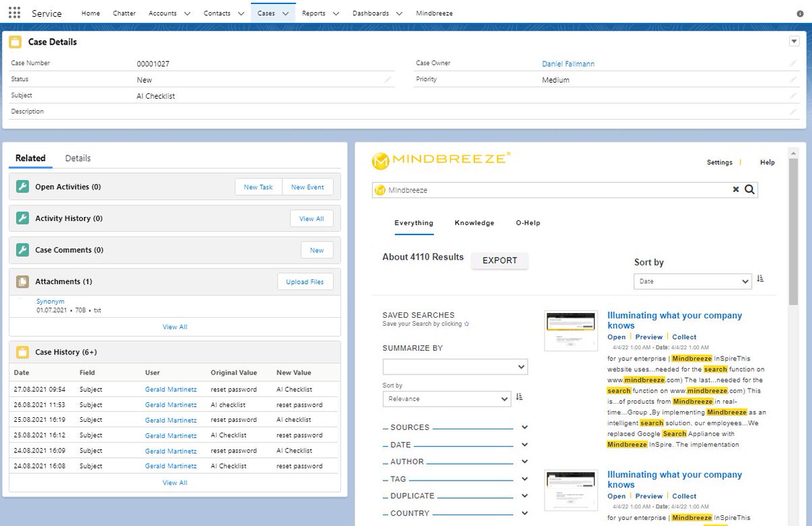This screenshot has height=526, width=812.
Task: Click Activity History View All button
Action: click(312, 218)
